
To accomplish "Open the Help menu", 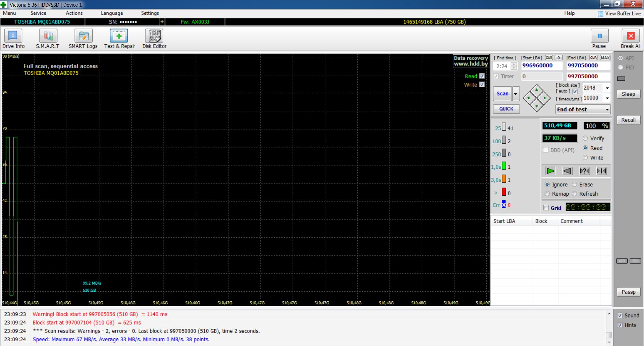I will pyautogui.click(x=569, y=13).
